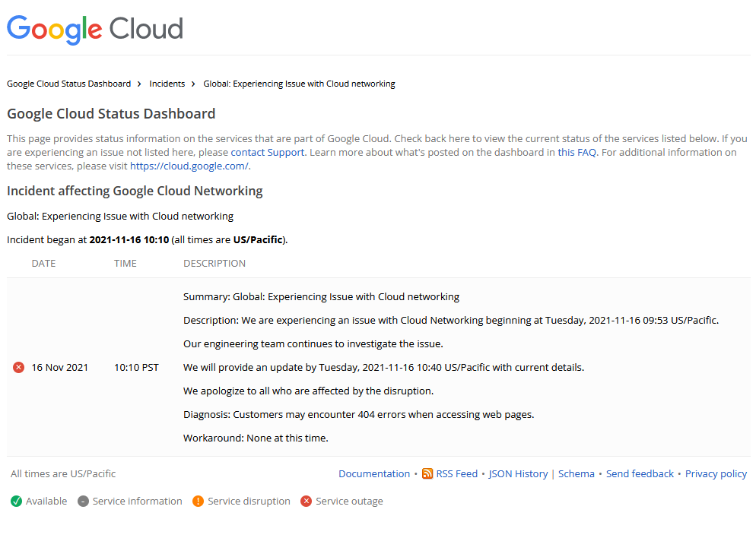Click the update by 10:40 US/Pacific line

(x=384, y=368)
